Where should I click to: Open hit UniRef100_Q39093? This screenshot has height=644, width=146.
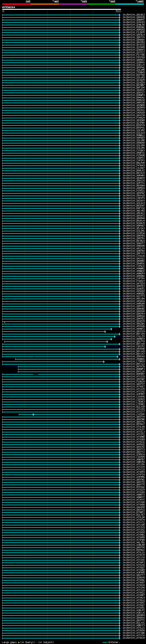(133, 22)
